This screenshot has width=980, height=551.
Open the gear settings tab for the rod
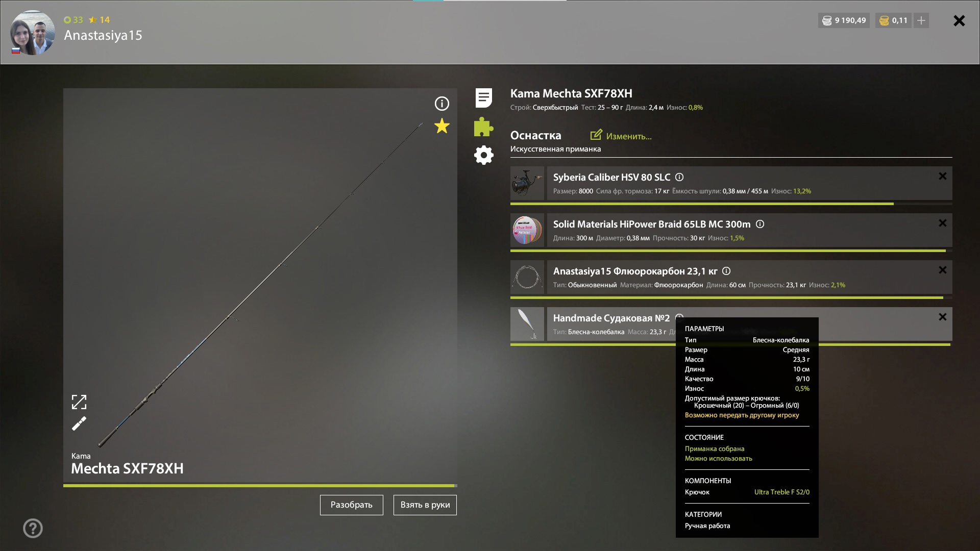[x=483, y=155]
